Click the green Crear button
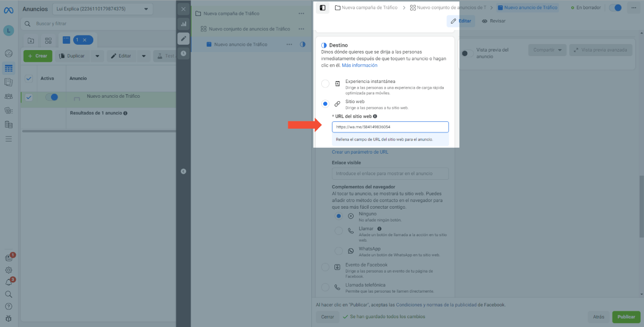644x327 pixels. (38, 56)
